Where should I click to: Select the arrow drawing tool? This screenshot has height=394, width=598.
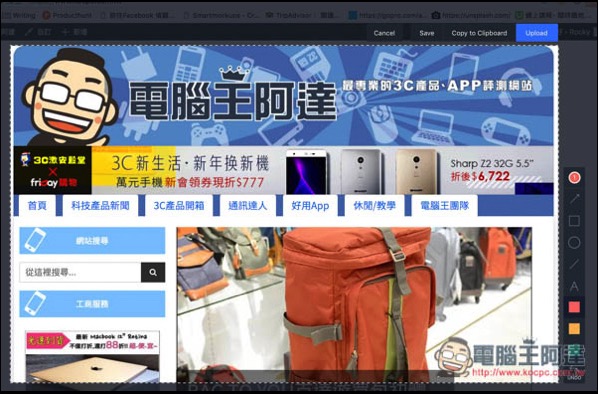(x=574, y=199)
